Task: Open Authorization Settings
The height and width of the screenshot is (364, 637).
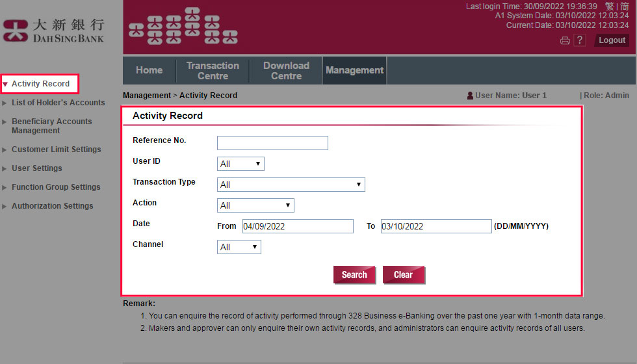Action: 53,206
